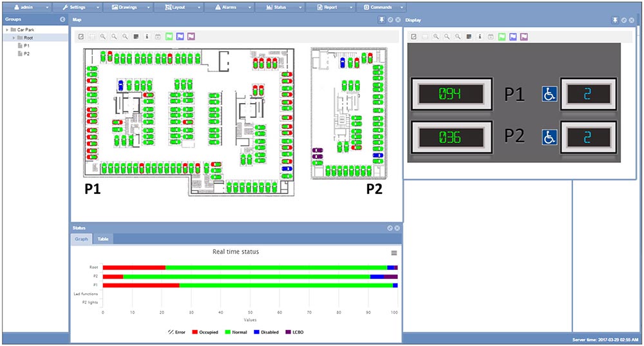Click the Commands button in top bar
The image size is (644, 346).
(x=381, y=7)
